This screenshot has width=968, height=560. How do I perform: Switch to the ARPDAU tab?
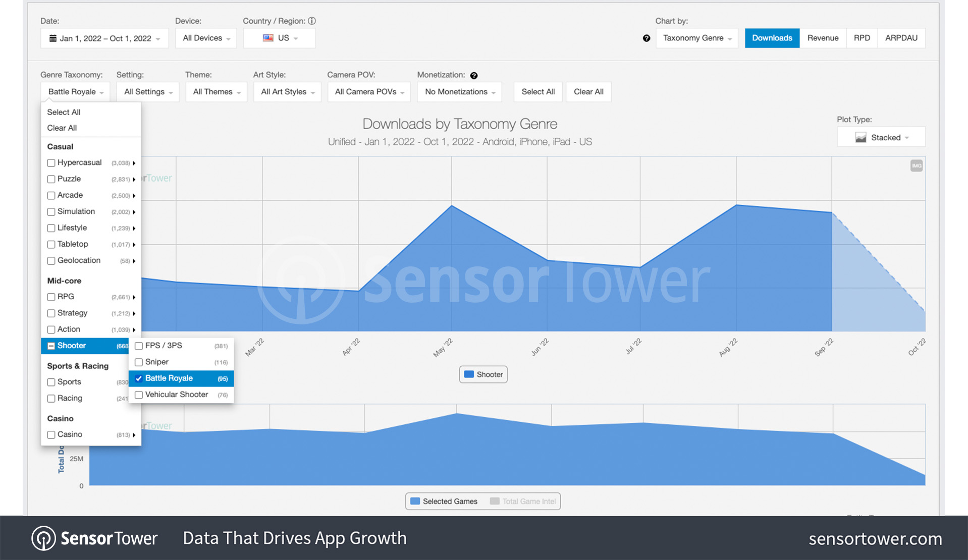pos(901,38)
